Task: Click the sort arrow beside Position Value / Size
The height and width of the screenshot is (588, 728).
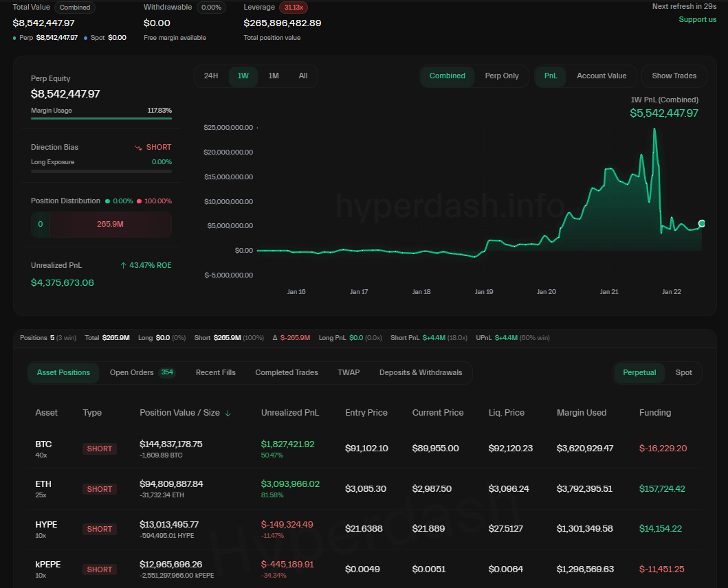Action: tap(228, 413)
